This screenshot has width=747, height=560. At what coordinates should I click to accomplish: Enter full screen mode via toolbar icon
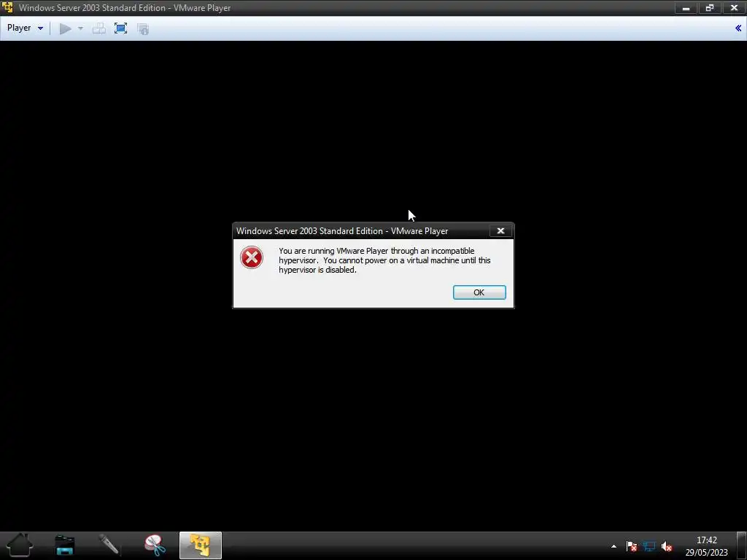point(121,28)
